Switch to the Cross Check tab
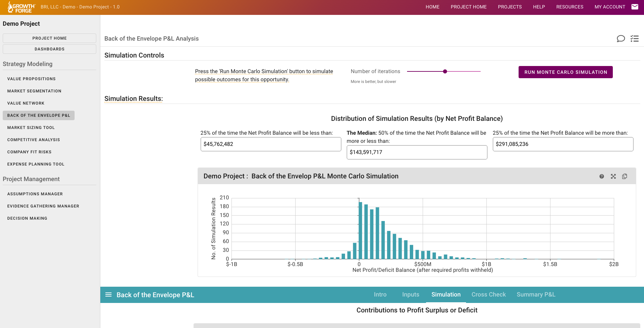 488,294
